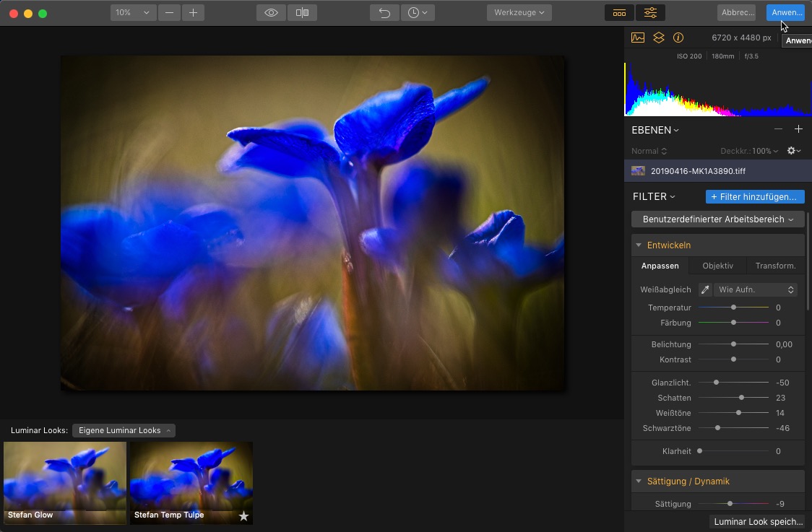Collapse the Entwickeln filter section

[x=639, y=245]
